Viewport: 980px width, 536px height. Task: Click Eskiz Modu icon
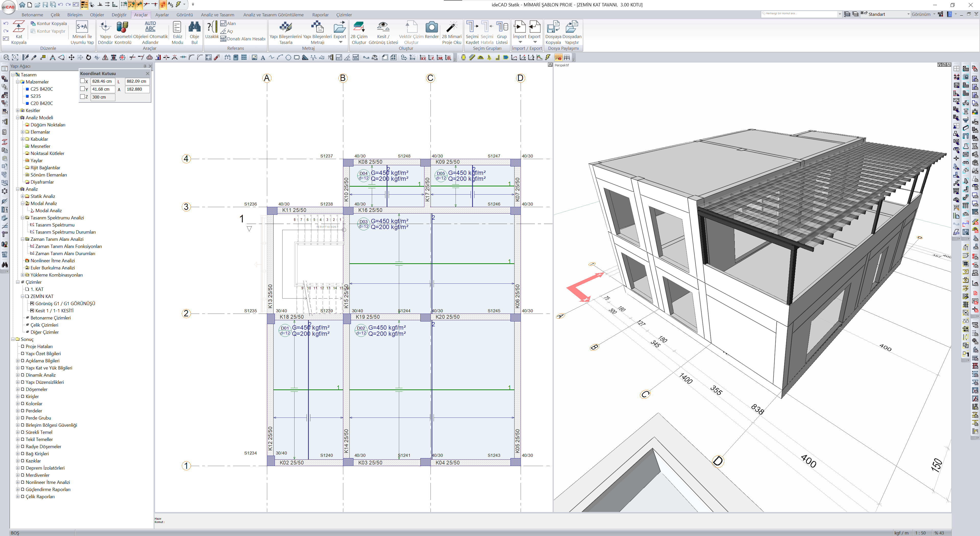177,27
